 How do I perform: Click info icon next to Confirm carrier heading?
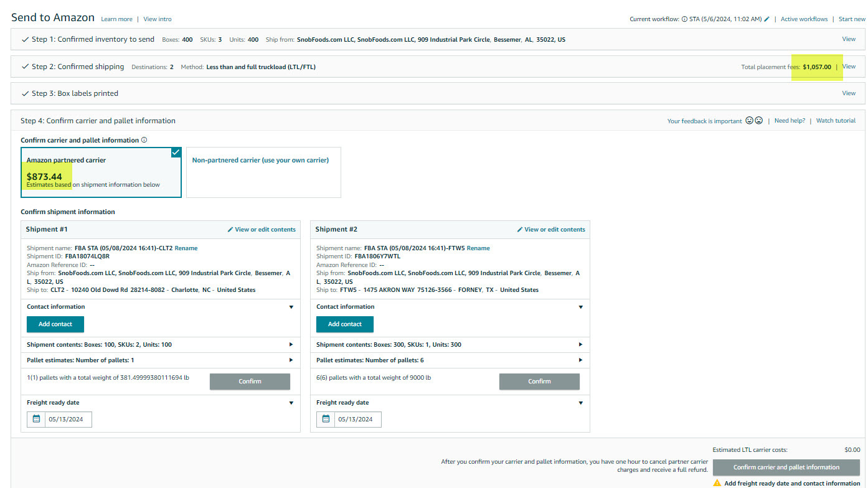pos(144,140)
